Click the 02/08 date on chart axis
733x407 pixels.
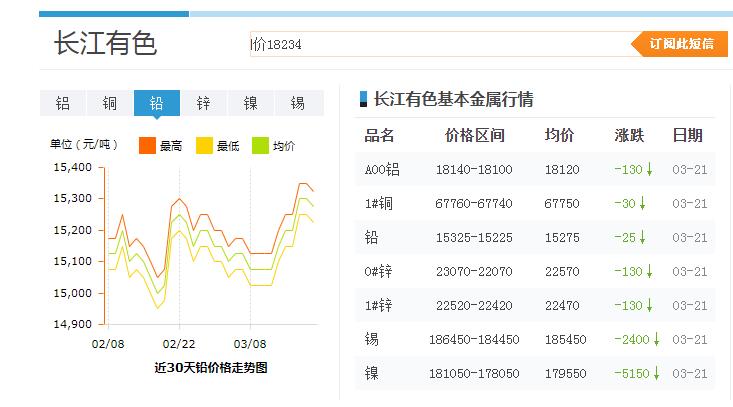tap(108, 344)
